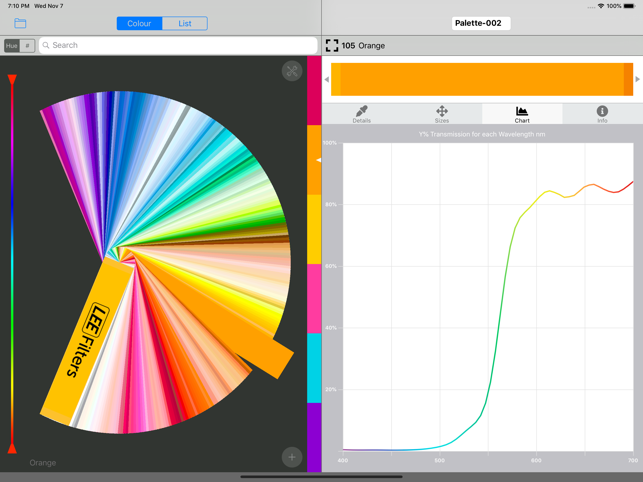Open the folder icon in top bar
643x482 pixels.
tap(20, 23)
